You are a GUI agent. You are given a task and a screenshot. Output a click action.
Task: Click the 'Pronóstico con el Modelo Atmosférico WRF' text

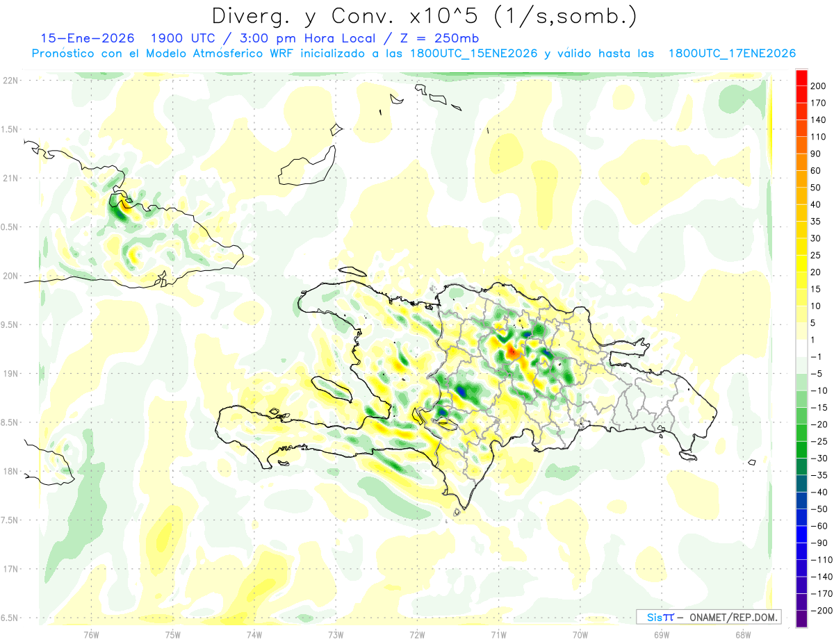tap(163, 53)
